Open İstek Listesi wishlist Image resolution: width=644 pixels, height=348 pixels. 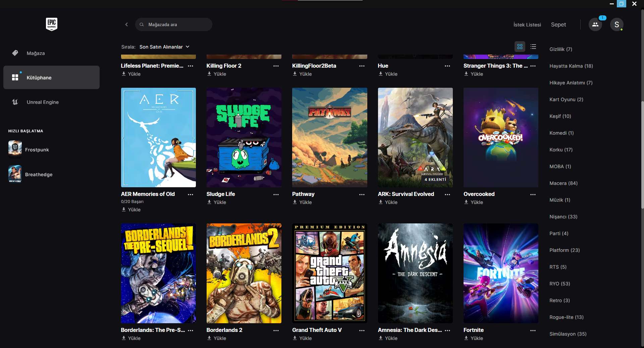(527, 24)
